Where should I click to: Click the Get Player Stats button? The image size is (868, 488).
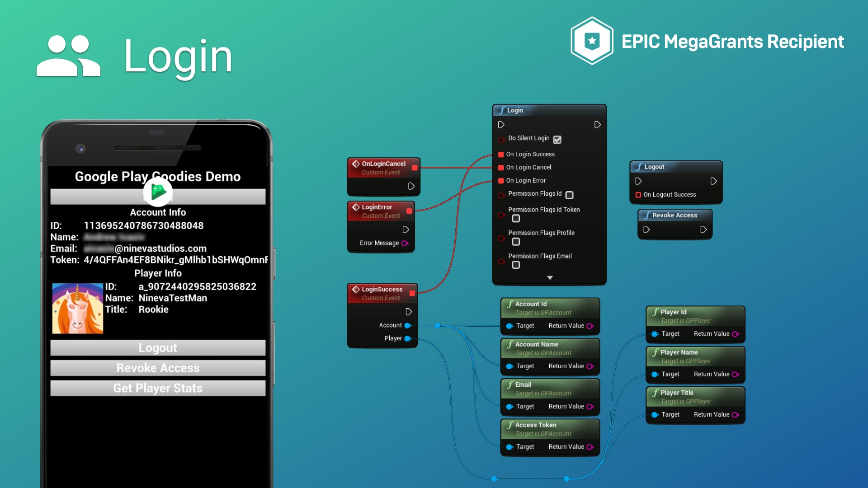pos(157,388)
